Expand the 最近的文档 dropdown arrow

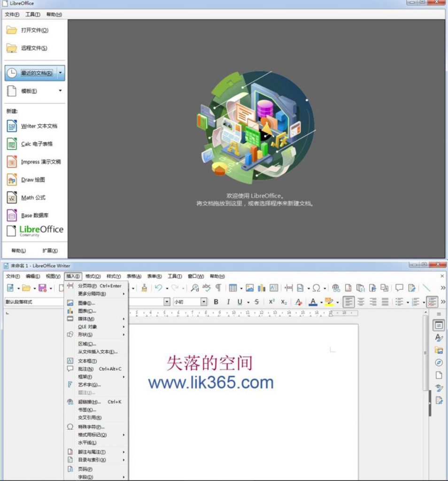(61, 73)
